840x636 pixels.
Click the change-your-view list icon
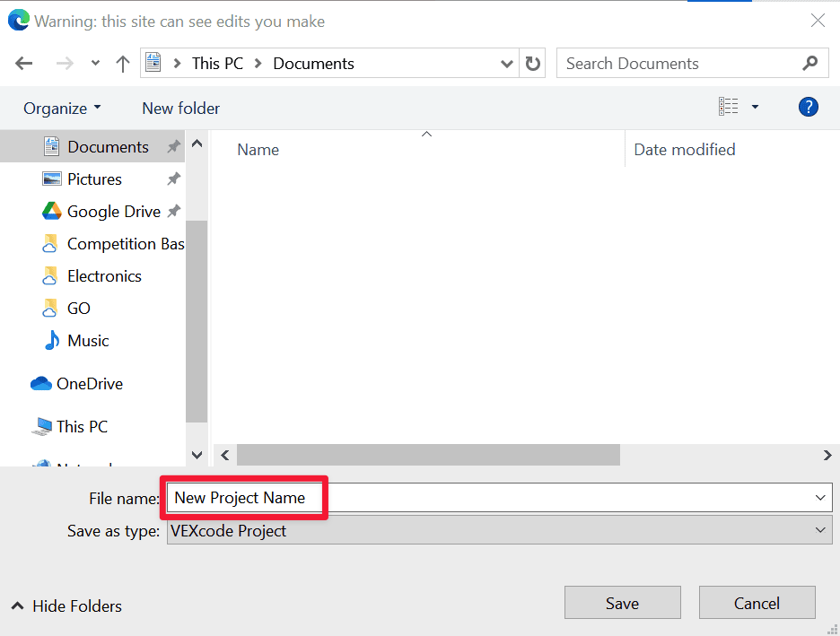click(729, 106)
